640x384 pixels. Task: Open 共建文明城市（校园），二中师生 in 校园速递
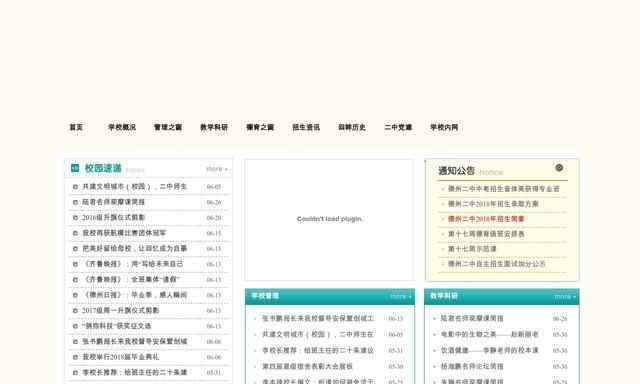[134, 186]
